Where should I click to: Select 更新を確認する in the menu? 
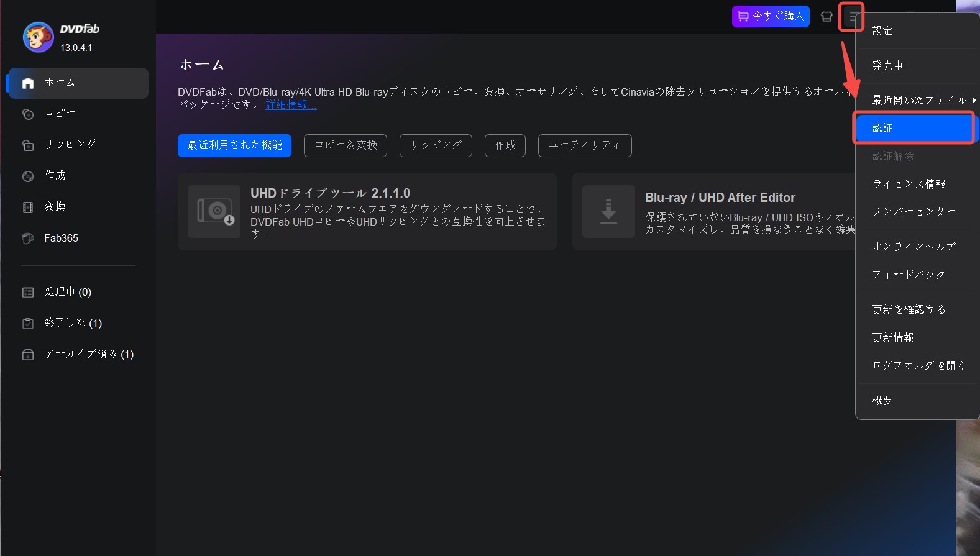[917, 309]
